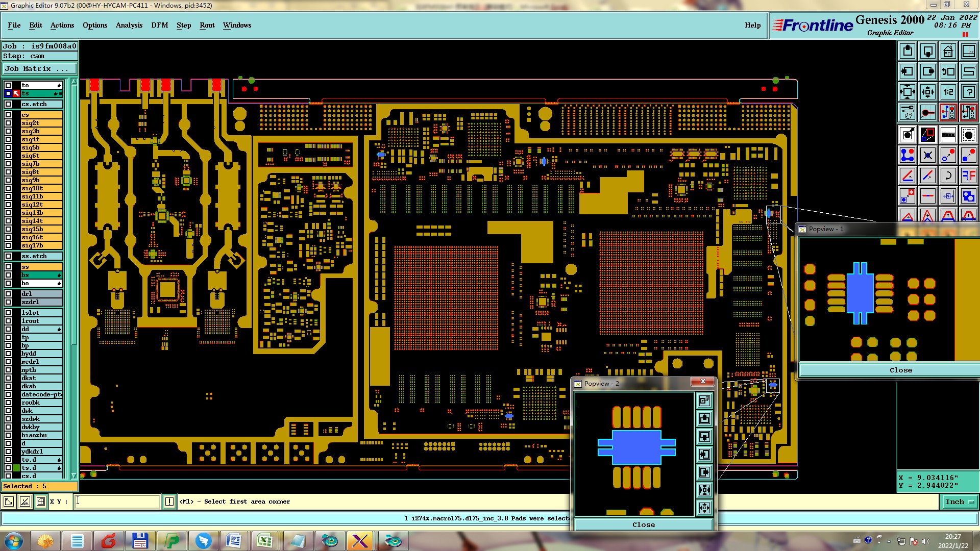This screenshot has height=551, width=980.
Task: Click the home view icon
Action: (948, 51)
